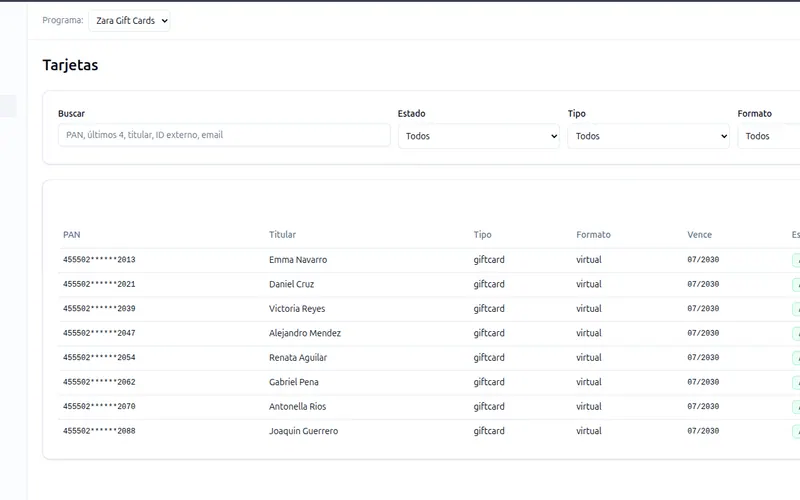This screenshot has width=800, height=500.
Task: Click the Formato table column header
Action: 593,235
